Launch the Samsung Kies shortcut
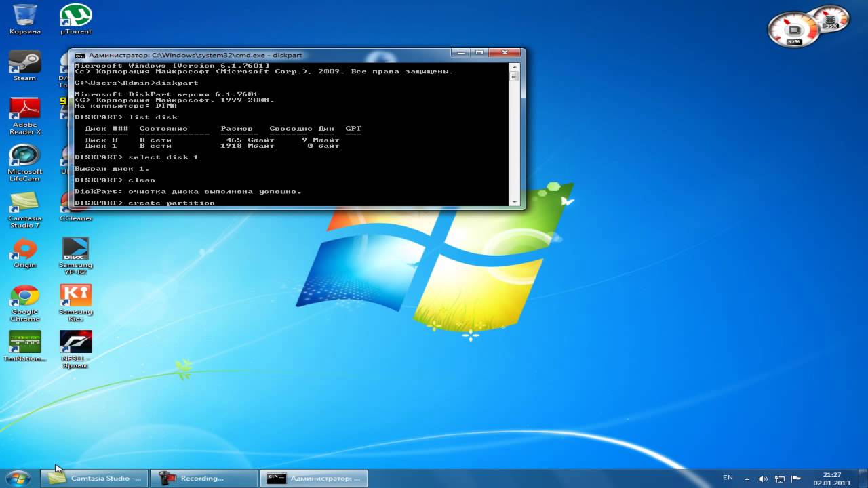The image size is (868, 488). point(76,303)
